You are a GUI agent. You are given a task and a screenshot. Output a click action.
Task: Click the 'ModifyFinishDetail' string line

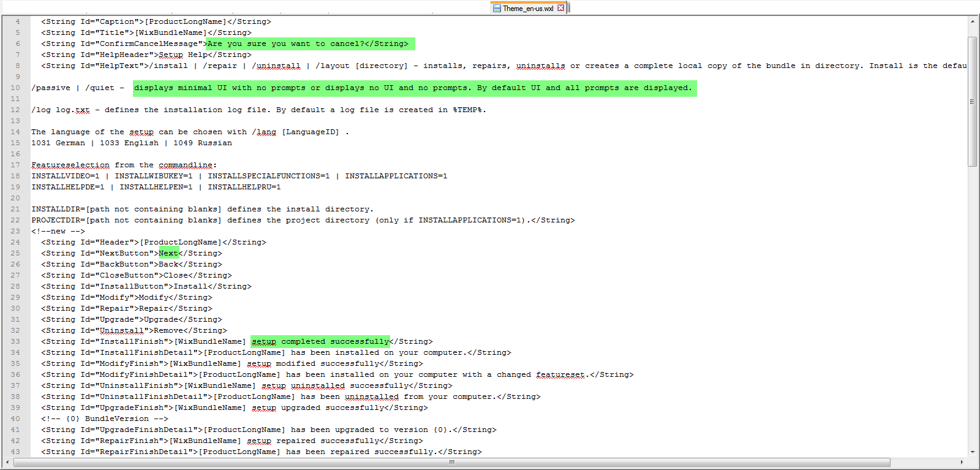tap(337, 374)
